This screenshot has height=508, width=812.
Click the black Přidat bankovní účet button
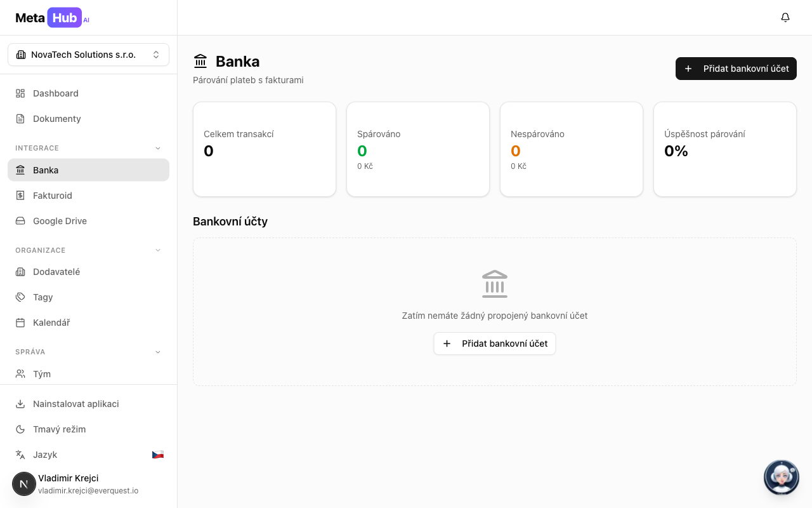tap(736, 69)
